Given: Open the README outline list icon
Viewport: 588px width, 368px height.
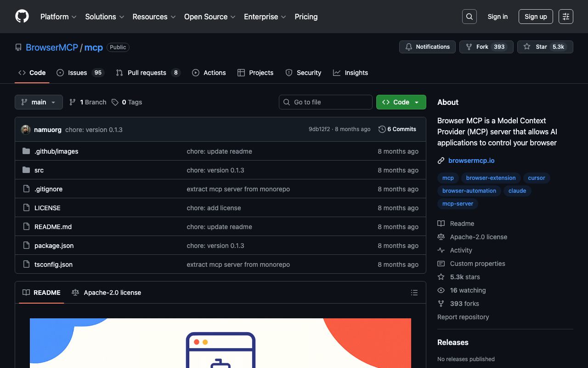Looking at the screenshot, I should (x=414, y=293).
